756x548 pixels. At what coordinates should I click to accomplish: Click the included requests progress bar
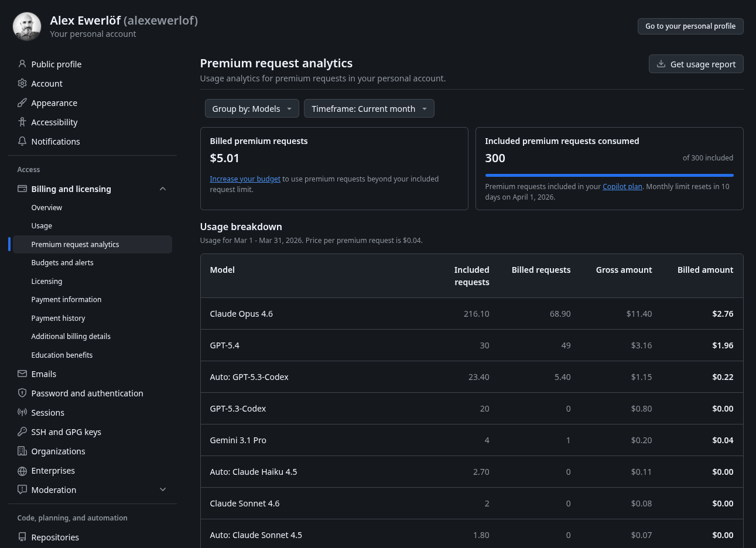point(609,175)
